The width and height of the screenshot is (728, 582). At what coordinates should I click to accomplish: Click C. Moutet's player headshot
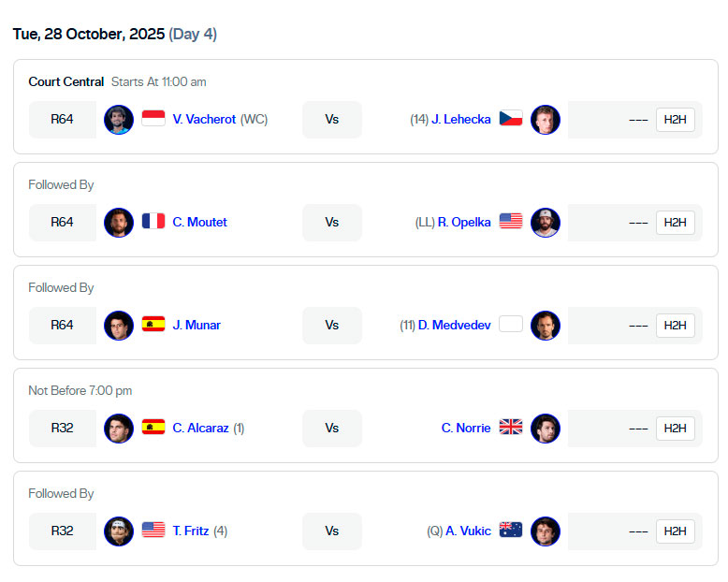click(x=119, y=222)
